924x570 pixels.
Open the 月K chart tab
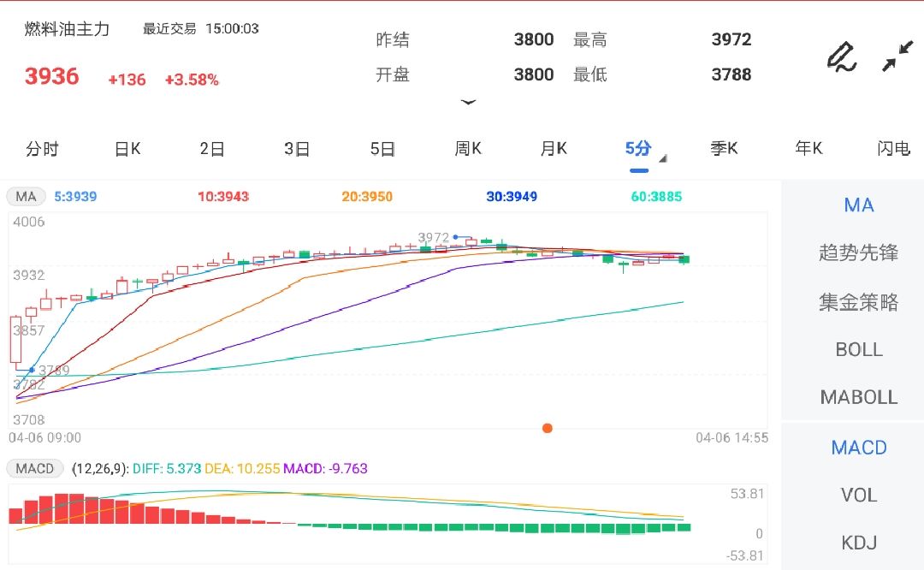point(554,149)
